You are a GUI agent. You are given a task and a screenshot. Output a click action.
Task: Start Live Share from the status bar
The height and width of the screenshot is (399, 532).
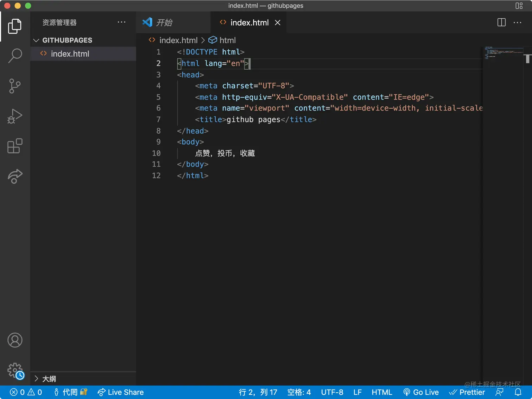(x=121, y=392)
